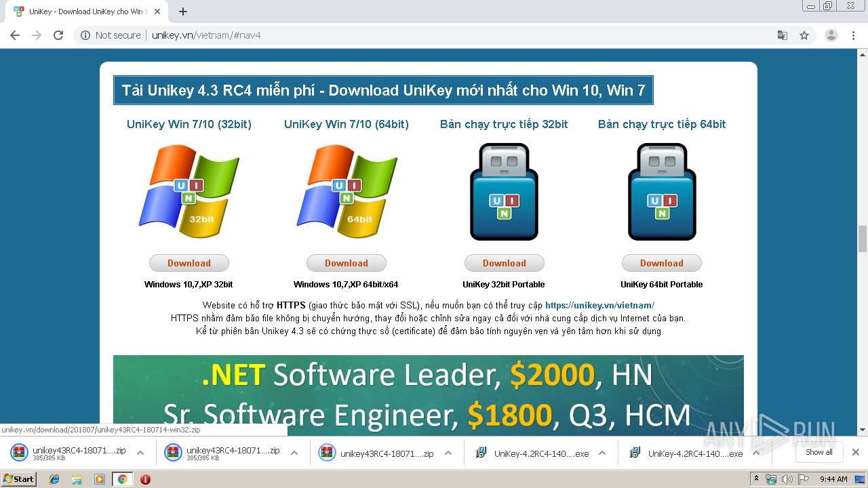Screen dimensions: 868x488
Task: Click UniKey Win 7/10 (32bit) title link
Action: [x=189, y=124]
